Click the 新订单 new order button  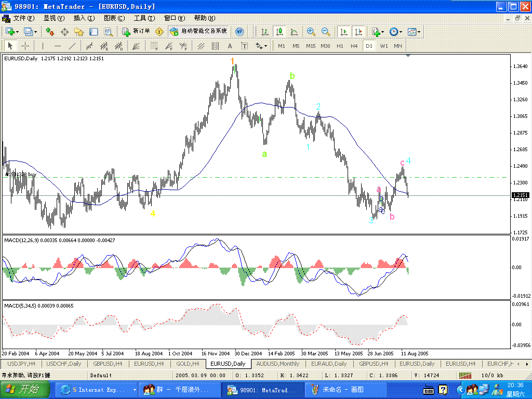tap(137, 32)
